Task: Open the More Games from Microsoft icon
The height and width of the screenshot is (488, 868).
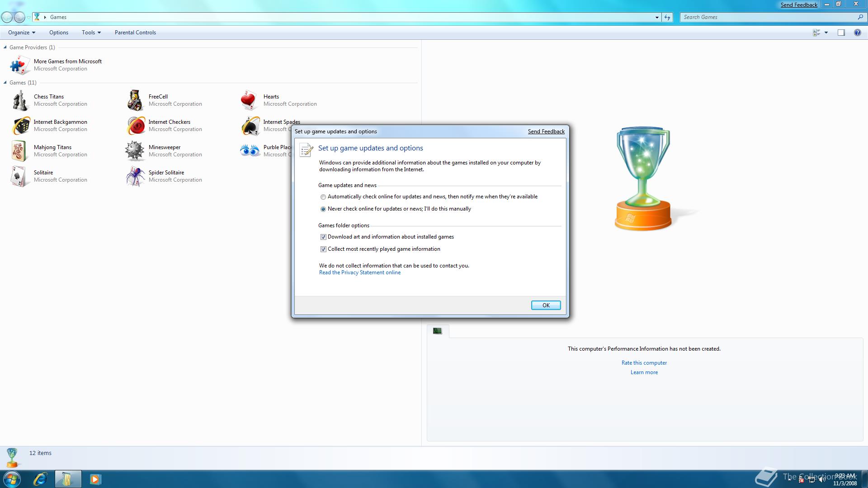Action: click(x=19, y=65)
